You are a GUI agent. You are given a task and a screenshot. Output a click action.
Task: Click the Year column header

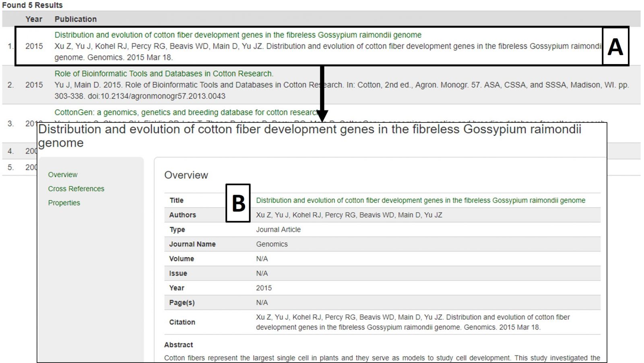point(34,19)
